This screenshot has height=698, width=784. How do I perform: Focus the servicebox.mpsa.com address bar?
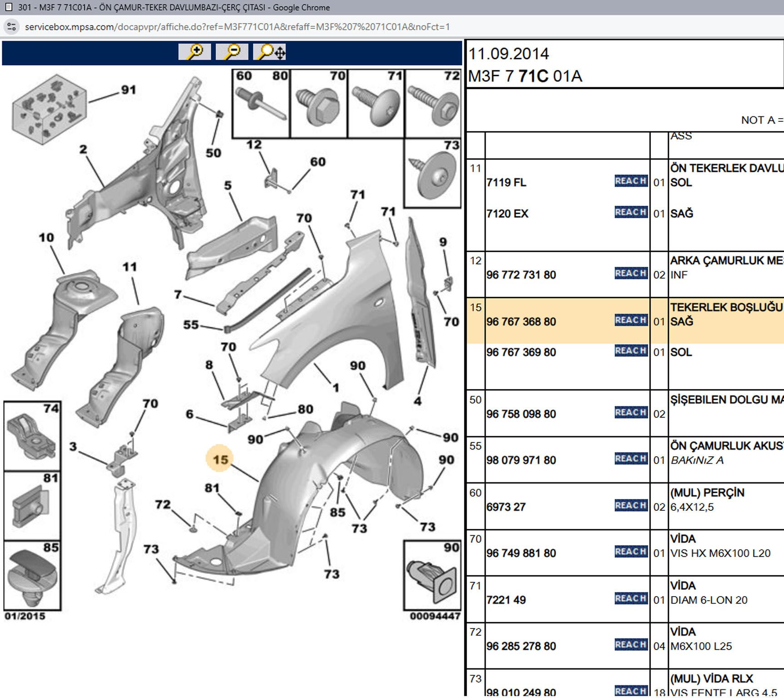coord(236,27)
